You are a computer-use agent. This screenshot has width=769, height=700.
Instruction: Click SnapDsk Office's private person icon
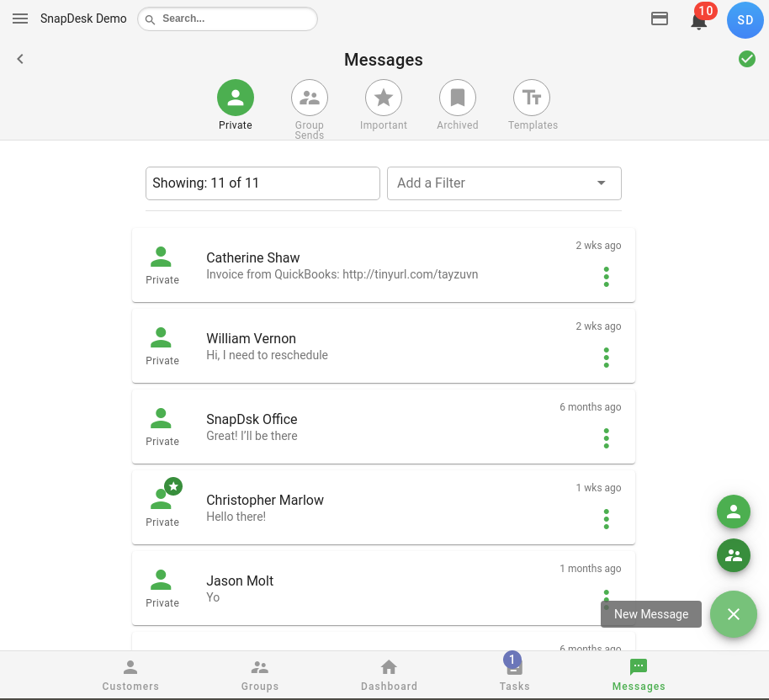[161, 418]
